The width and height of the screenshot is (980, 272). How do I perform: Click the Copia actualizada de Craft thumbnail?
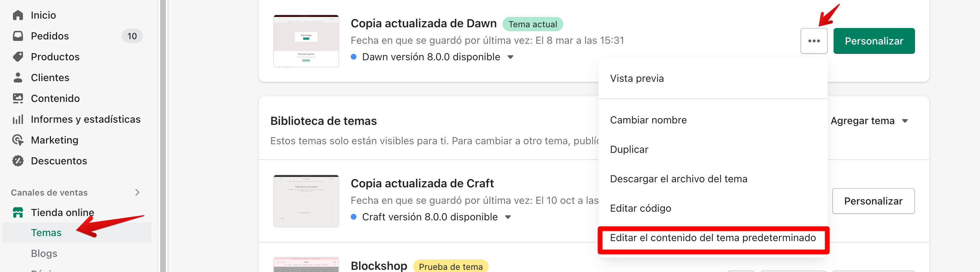[306, 201]
